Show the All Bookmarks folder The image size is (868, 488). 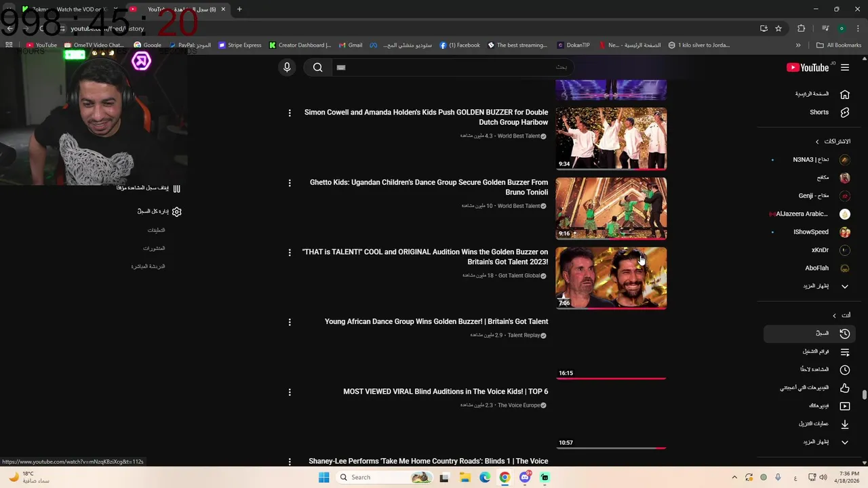click(x=839, y=45)
